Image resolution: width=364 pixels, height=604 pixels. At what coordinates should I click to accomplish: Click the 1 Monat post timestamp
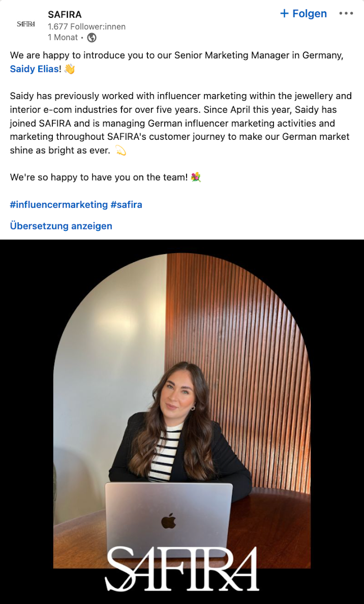pyautogui.click(x=63, y=38)
